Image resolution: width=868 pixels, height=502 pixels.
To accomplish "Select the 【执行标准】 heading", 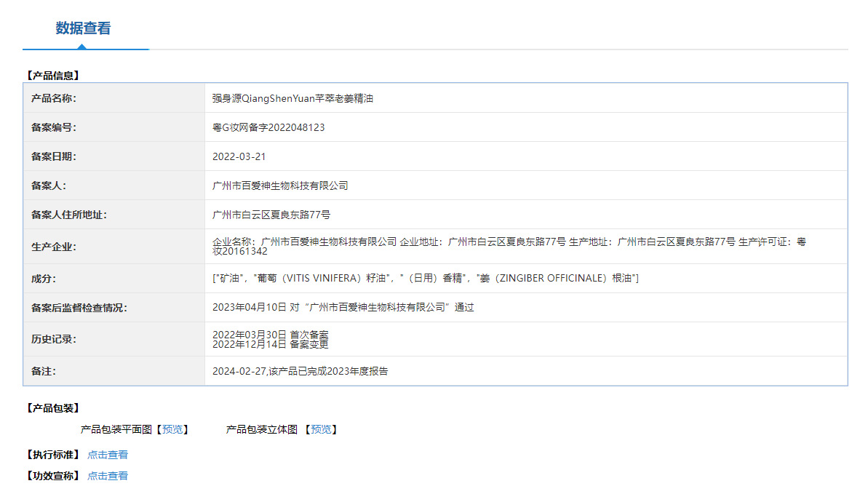I will click(53, 455).
